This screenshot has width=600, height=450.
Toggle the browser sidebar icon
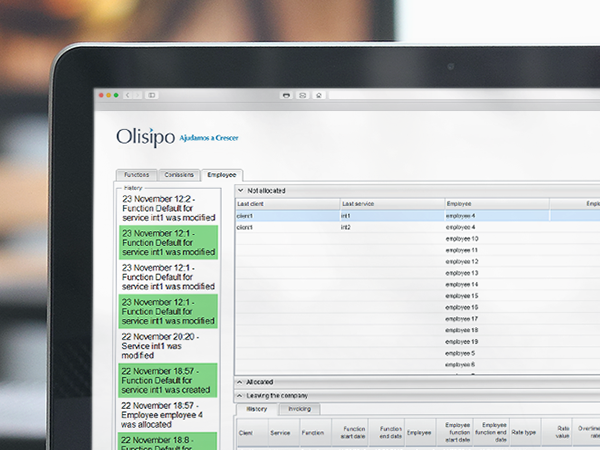pyautogui.click(x=152, y=95)
